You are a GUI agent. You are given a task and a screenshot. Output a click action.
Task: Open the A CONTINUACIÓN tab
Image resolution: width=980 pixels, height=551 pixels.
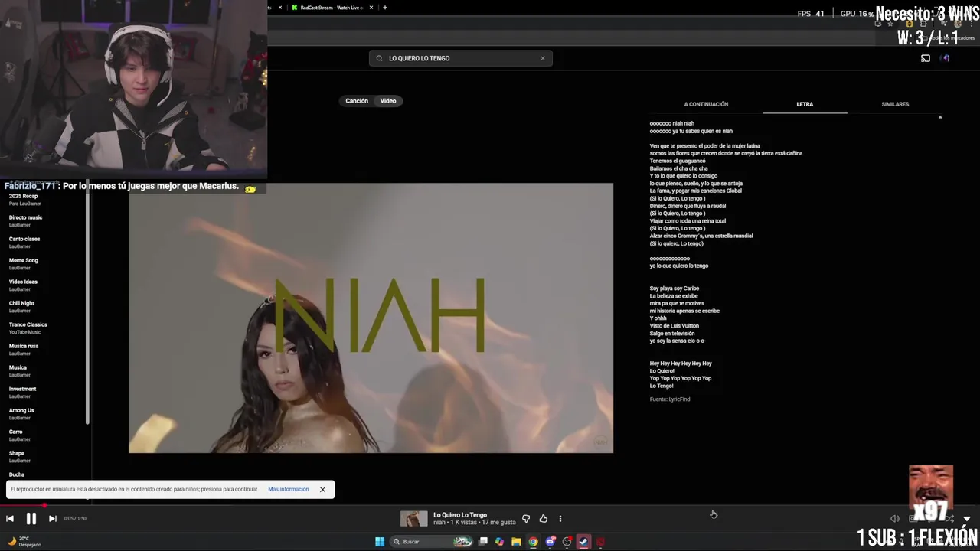tap(706, 104)
